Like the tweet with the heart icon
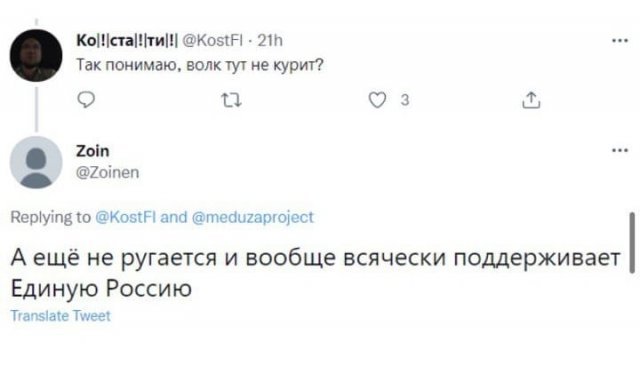The image size is (640, 366). point(377,100)
